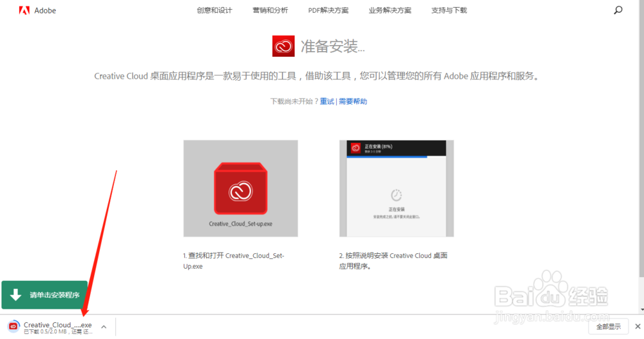This screenshot has height=339, width=644.
Task: Click the 准备安装 heading text
Action: (333, 46)
